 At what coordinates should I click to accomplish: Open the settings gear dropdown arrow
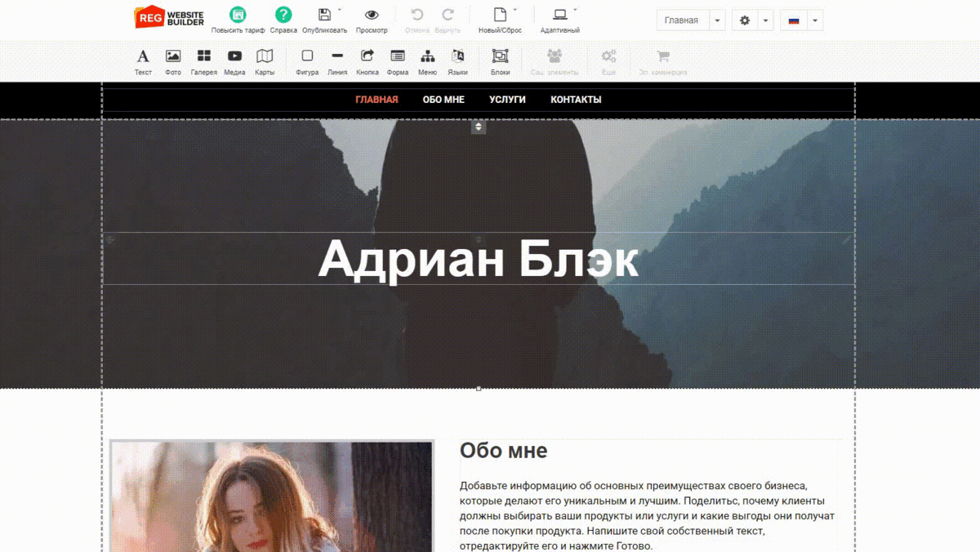764,20
